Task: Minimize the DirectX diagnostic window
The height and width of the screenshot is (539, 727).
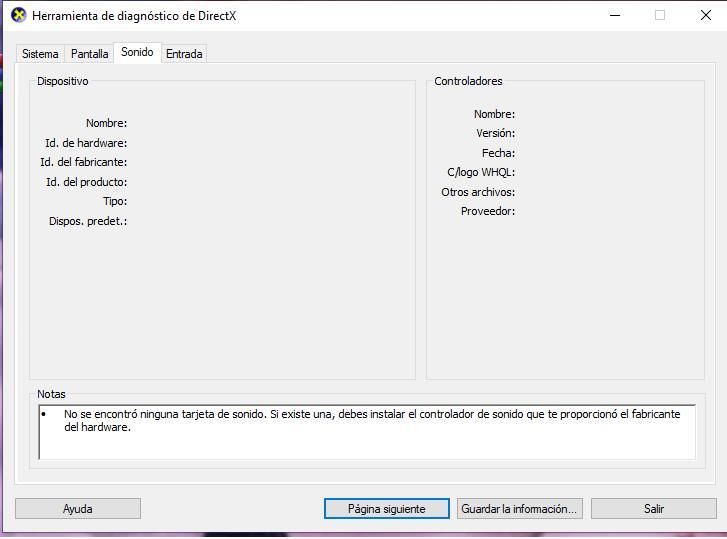Action: click(613, 15)
